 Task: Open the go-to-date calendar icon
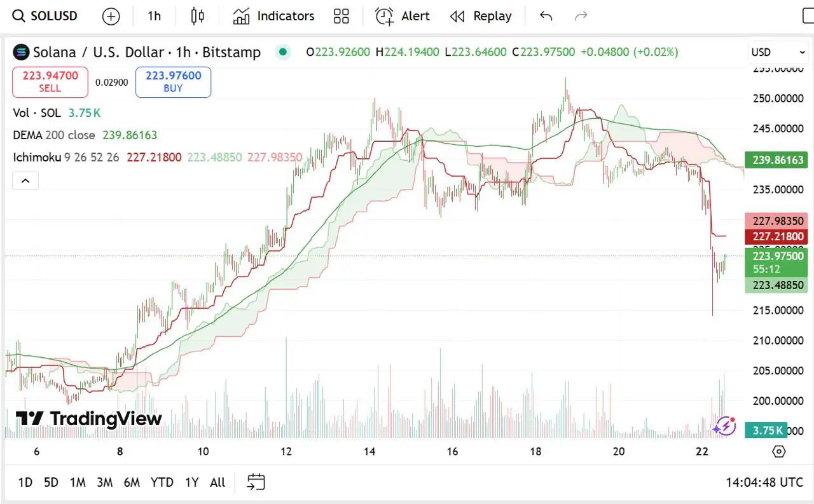256,482
